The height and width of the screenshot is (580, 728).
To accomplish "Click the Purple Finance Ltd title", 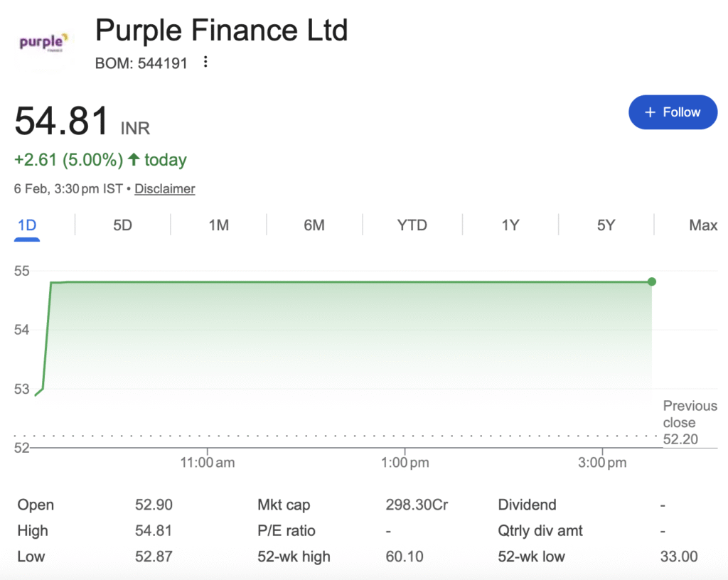I will click(221, 31).
